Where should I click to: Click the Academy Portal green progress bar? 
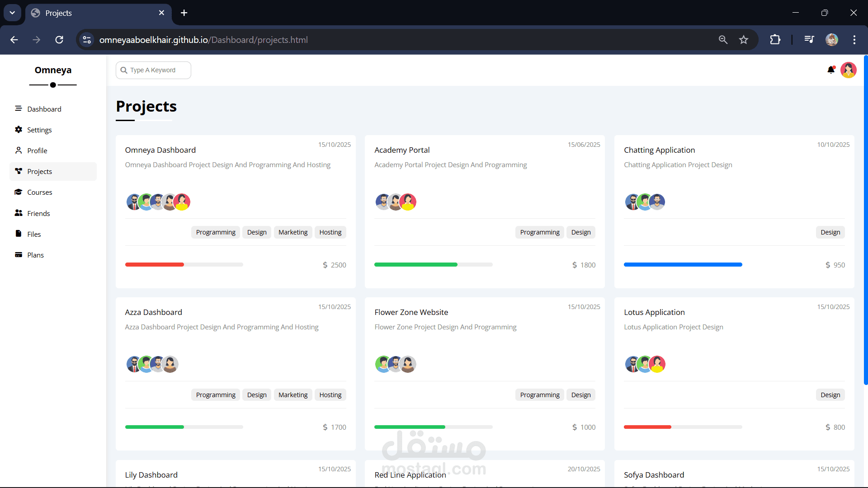[x=415, y=265]
